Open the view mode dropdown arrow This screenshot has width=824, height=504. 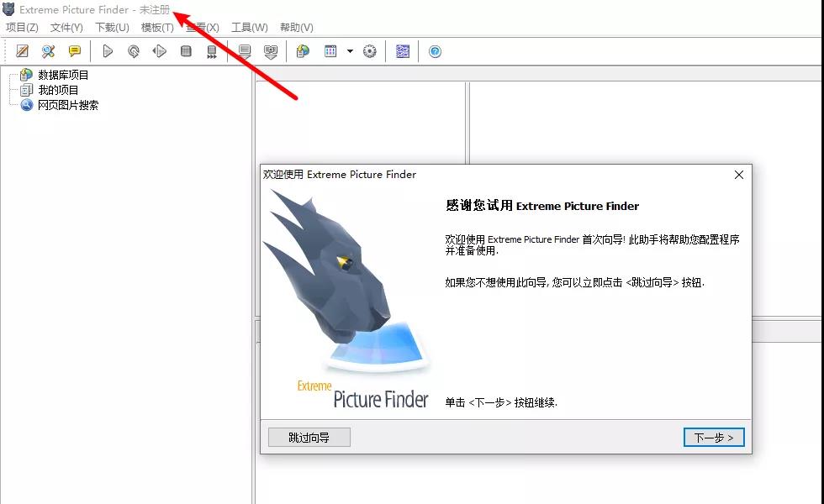pos(350,51)
